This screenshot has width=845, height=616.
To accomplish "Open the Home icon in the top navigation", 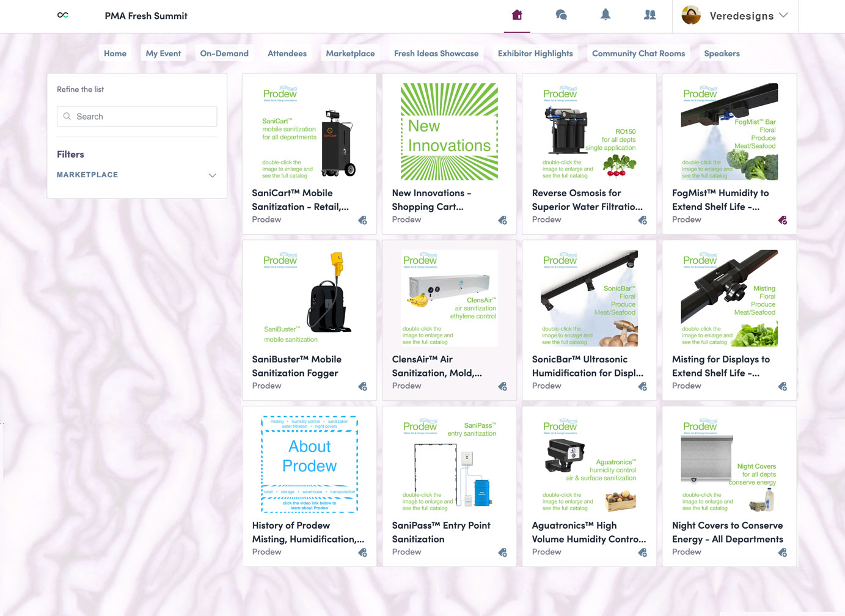I will tap(517, 15).
